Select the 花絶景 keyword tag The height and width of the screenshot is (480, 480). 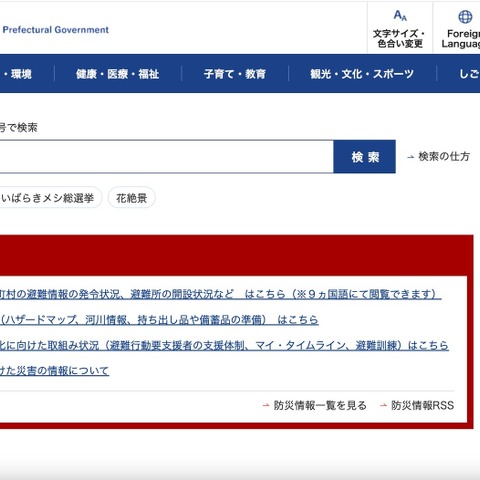132,198
